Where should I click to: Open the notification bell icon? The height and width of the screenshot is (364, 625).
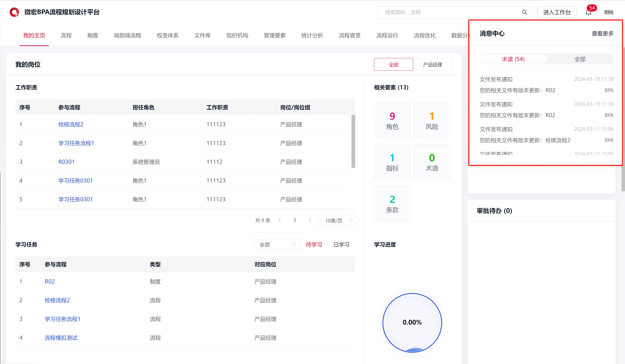pyautogui.click(x=588, y=12)
